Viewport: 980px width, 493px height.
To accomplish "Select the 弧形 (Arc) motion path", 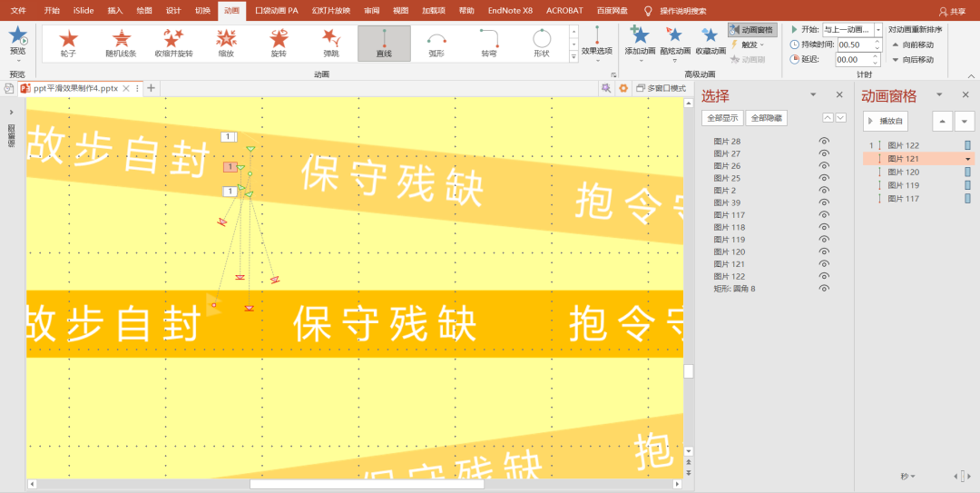I will click(436, 44).
